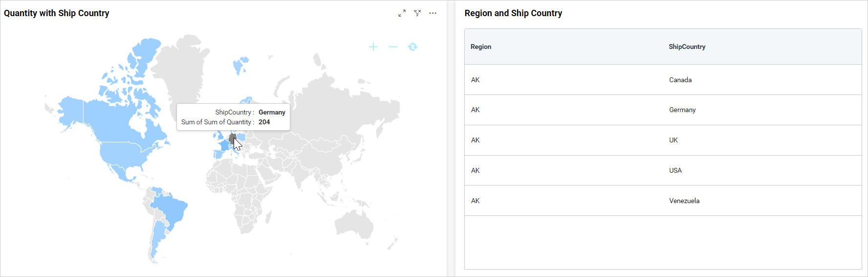Screen dimensions: 868x277
Task: Clear the map widget filter
Action: click(417, 13)
